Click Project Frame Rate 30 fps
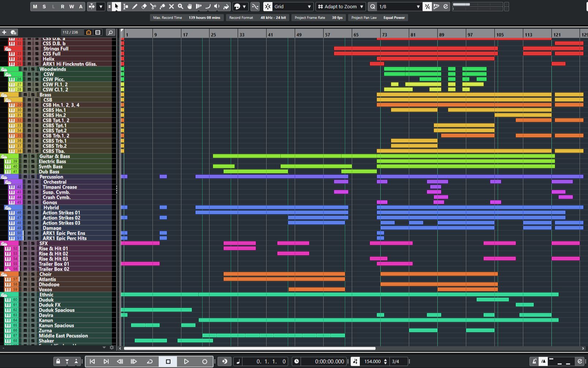Screen dimensions: 588x368 point(318,18)
